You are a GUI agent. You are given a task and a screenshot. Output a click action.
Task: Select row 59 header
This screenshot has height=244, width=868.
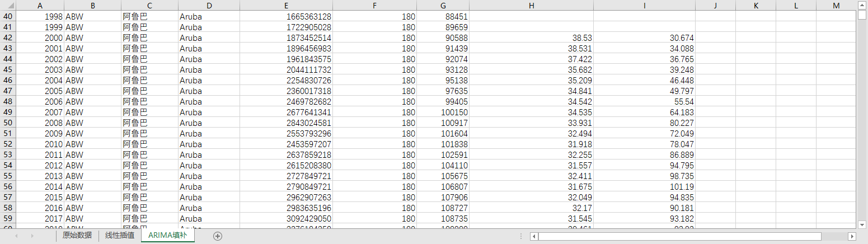(x=8, y=218)
